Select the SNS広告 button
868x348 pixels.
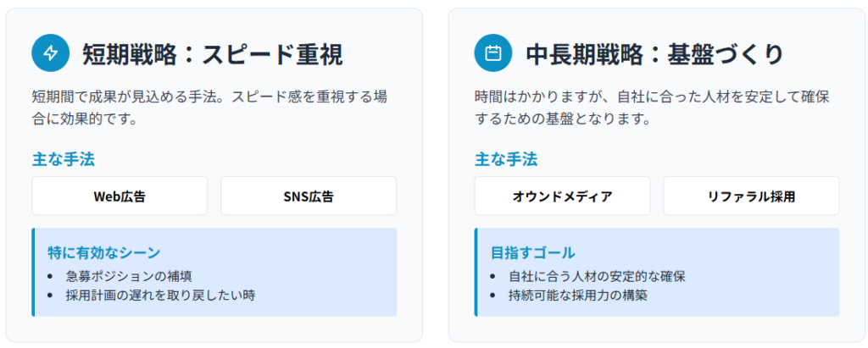tap(309, 196)
